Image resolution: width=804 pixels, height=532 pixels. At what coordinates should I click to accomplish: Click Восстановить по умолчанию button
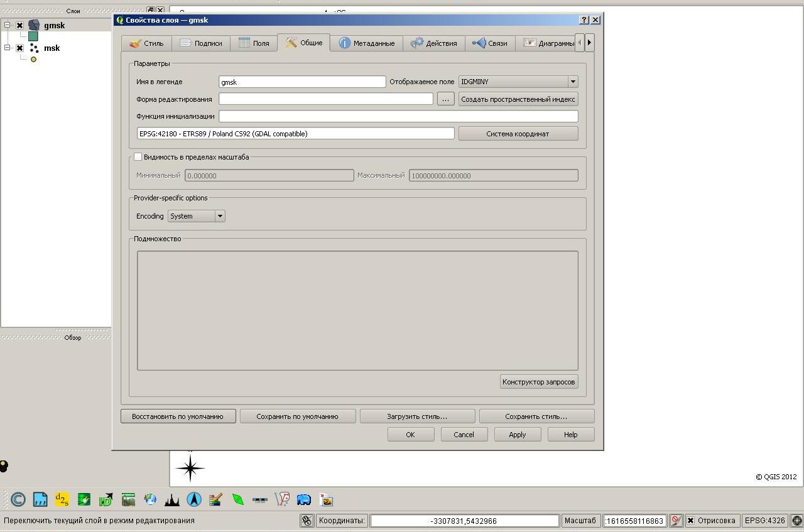point(178,416)
